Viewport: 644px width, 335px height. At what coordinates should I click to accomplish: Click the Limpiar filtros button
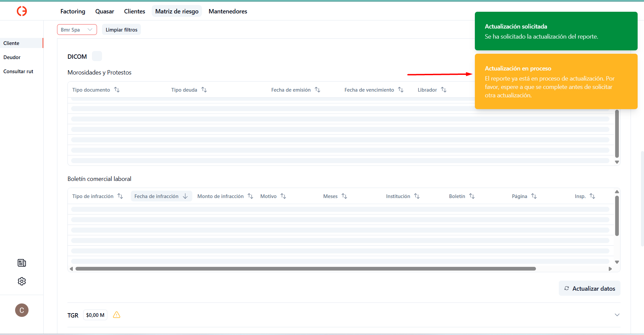(x=121, y=30)
